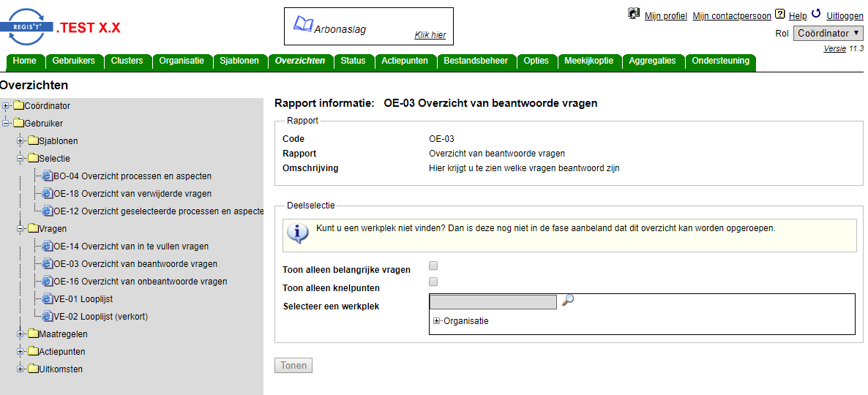Expand the Actiepunten tree node
This screenshot has width=868, height=395.
[x=20, y=352]
